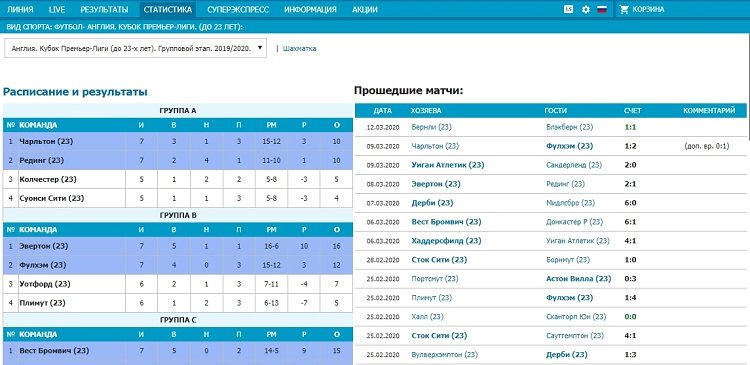This screenshot has height=365, width=750.
Task: Click Борнмут (23) guest team
Action: point(568,260)
